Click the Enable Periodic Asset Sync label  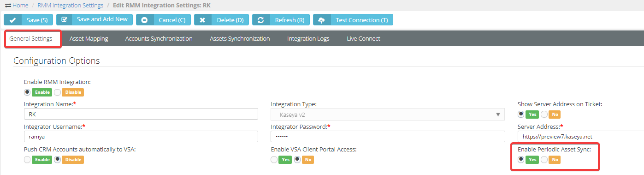click(x=554, y=149)
